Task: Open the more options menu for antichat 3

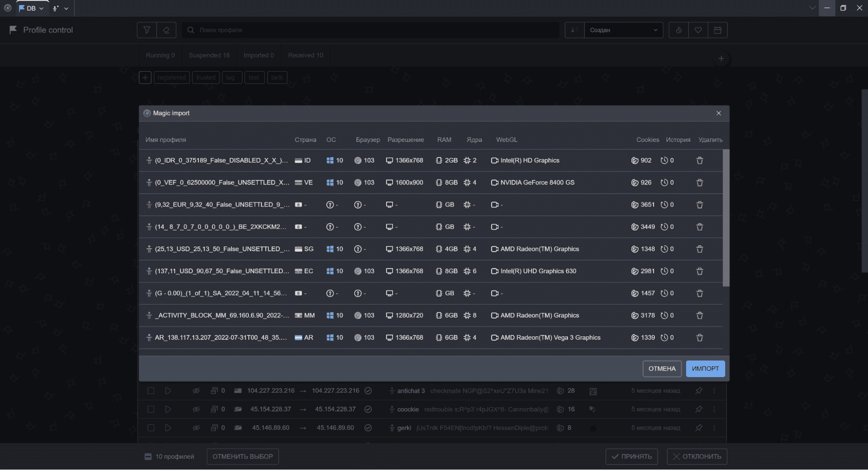Action: click(714, 391)
